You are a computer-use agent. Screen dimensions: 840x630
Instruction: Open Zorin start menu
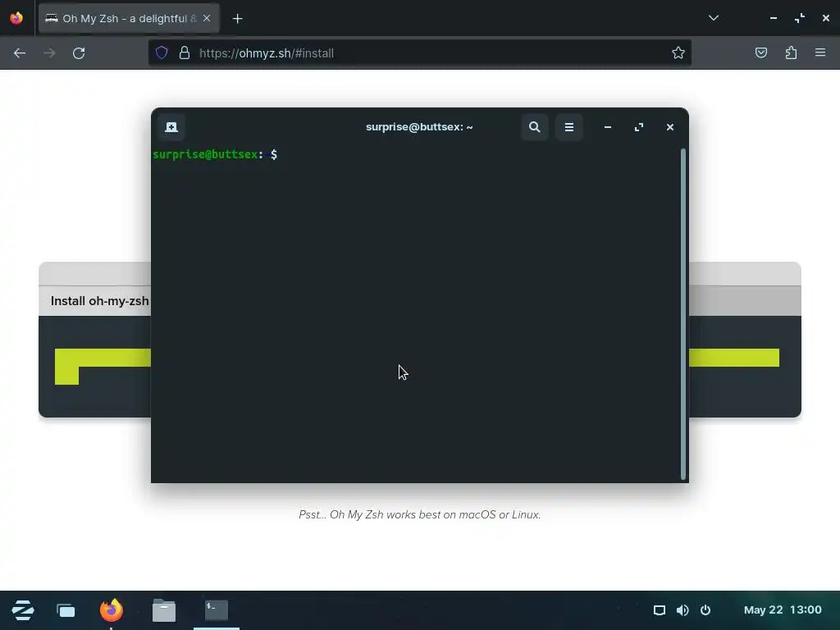22,610
